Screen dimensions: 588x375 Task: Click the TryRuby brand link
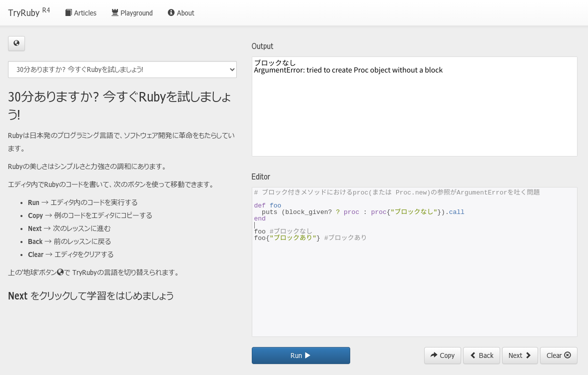(24, 13)
